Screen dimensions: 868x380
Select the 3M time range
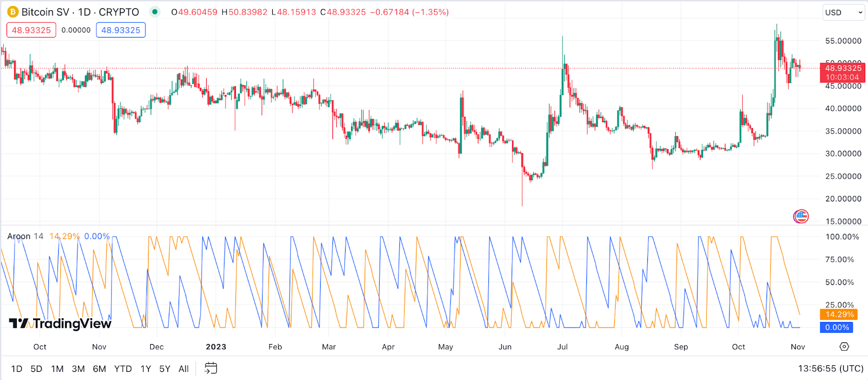click(78, 369)
